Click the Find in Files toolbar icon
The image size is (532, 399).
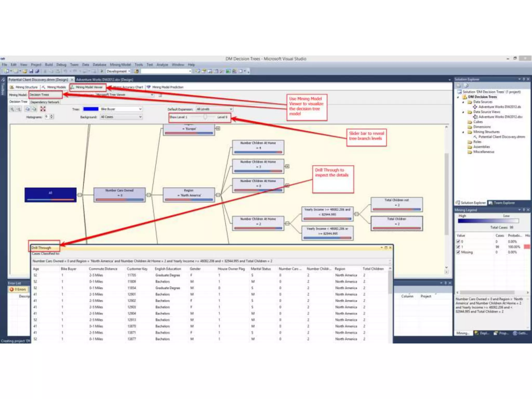tap(136, 71)
